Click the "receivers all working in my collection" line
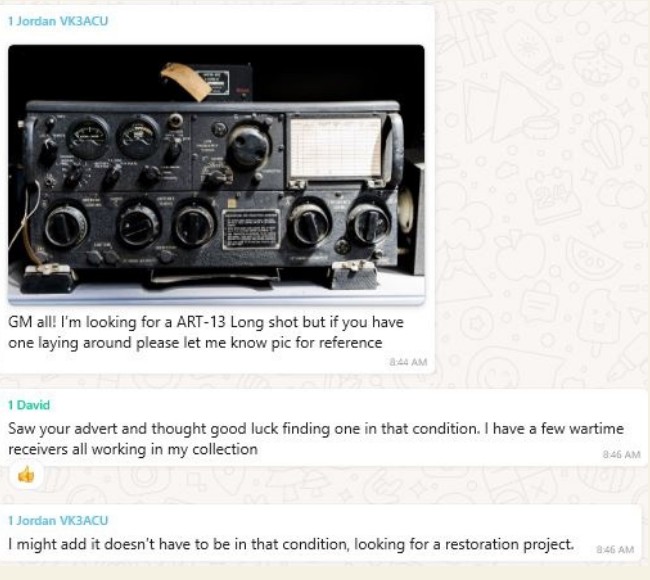This screenshot has height=580, width=650. [x=133, y=449]
